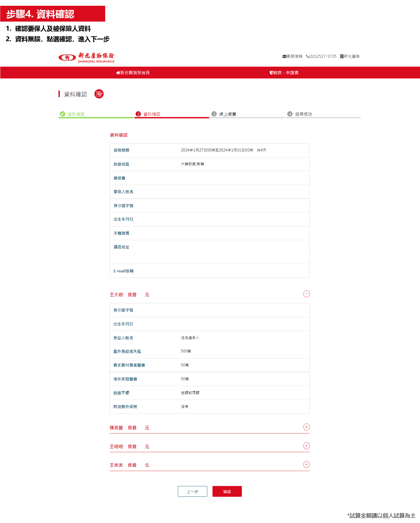Viewport: 420px width, 523px height.
Task: Click the red 確認 button
Action: (227, 492)
